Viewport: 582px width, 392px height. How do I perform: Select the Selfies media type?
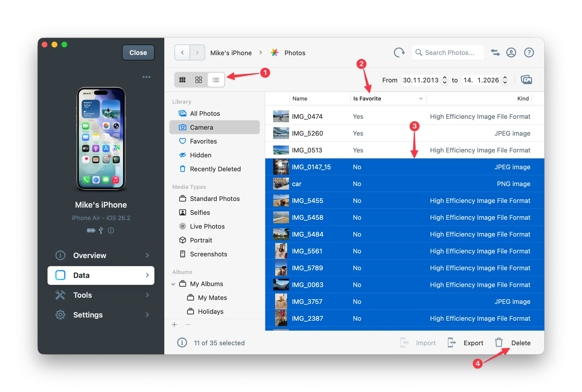(200, 212)
